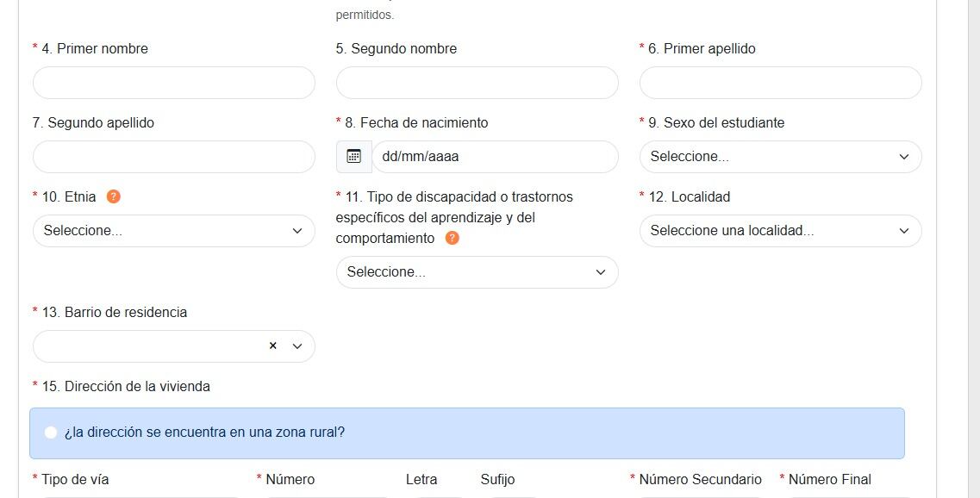Open the birth date calendar picker icon
The height and width of the screenshot is (498, 980).
point(353,157)
